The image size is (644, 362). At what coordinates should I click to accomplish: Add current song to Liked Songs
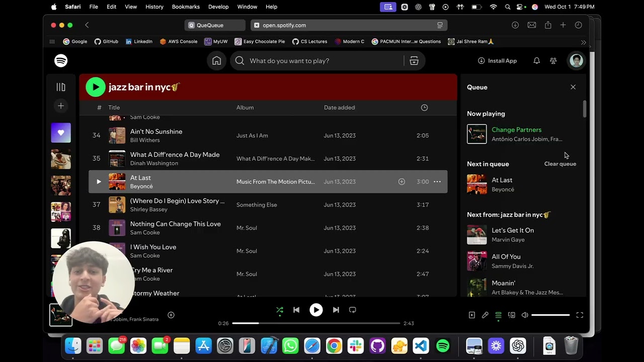(171, 315)
